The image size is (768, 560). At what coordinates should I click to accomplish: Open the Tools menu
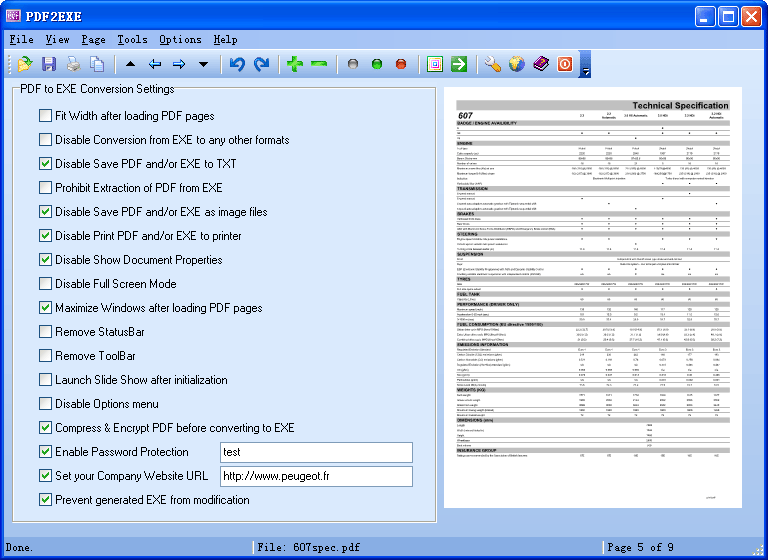point(132,40)
